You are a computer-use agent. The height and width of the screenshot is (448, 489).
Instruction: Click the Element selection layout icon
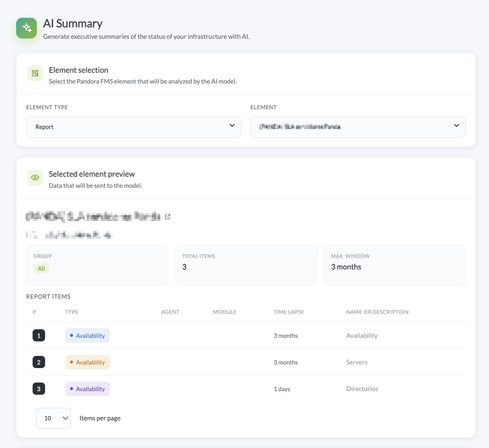[x=35, y=73]
